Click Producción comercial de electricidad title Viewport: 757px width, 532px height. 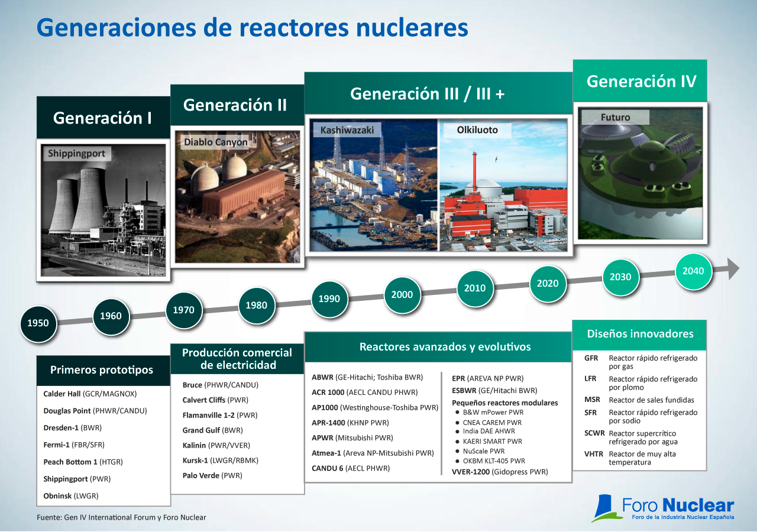coord(237,359)
